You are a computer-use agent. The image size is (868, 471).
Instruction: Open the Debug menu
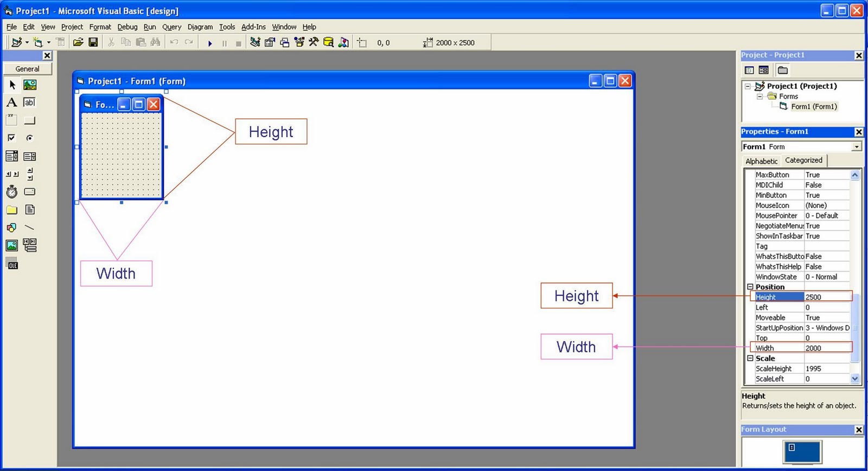[x=127, y=27]
